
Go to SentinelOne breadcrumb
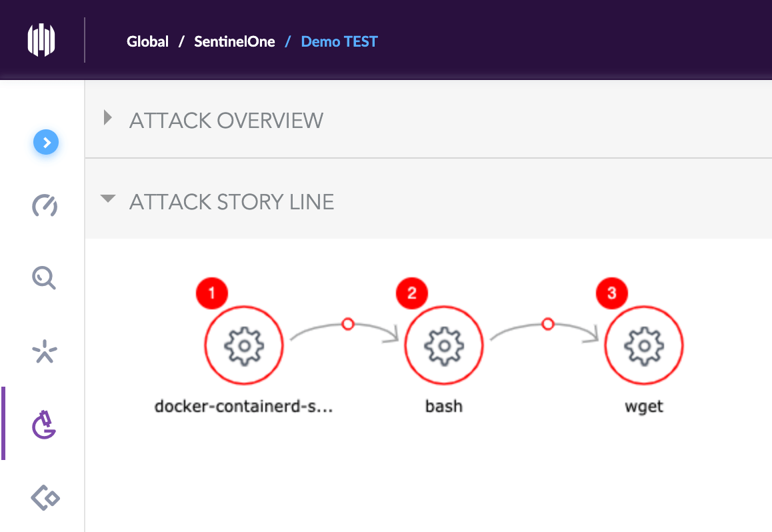(235, 41)
